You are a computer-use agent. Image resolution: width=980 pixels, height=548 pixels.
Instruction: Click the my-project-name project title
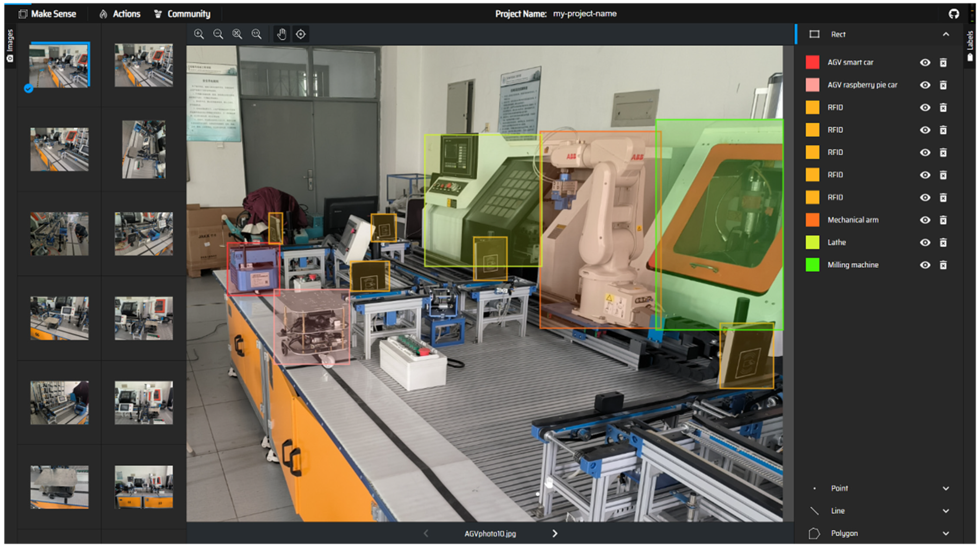tap(584, 14)
